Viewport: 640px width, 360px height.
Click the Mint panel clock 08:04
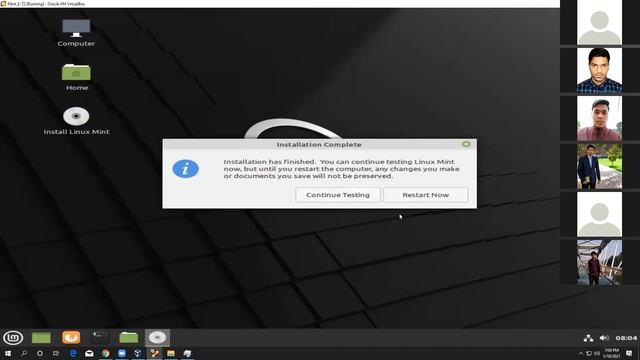pyautogui.click(x=626, y=338)
